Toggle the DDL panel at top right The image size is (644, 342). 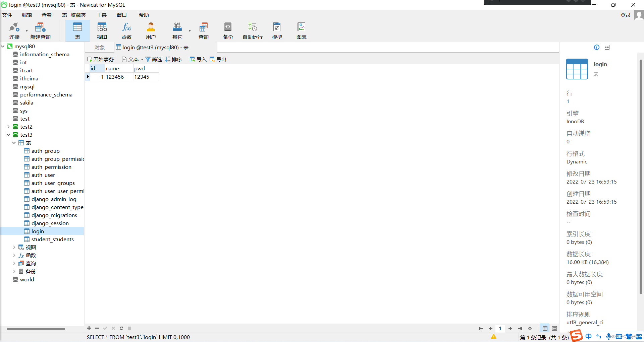[607, 47]
